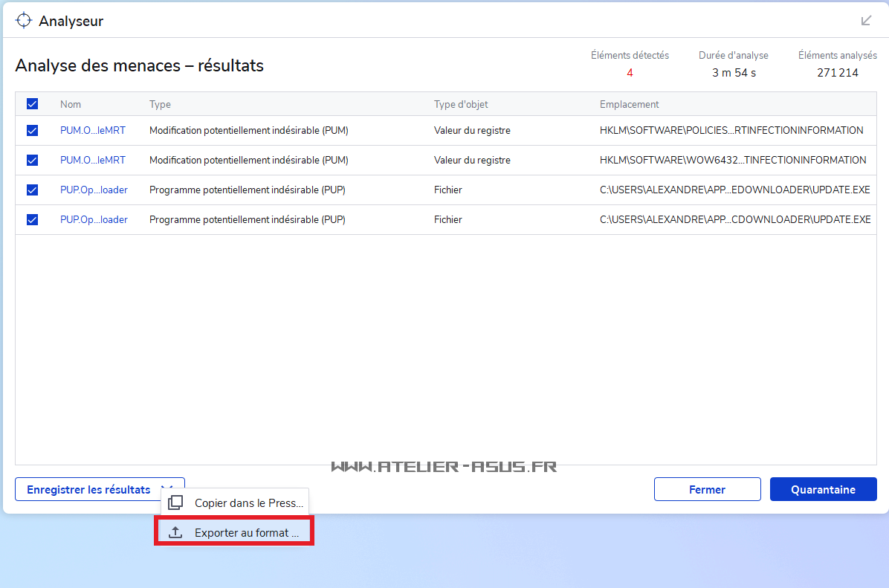The image size is (889, 588).
Task: Select Exporter au format ... menu entry
Action: (x=246, y=532)
